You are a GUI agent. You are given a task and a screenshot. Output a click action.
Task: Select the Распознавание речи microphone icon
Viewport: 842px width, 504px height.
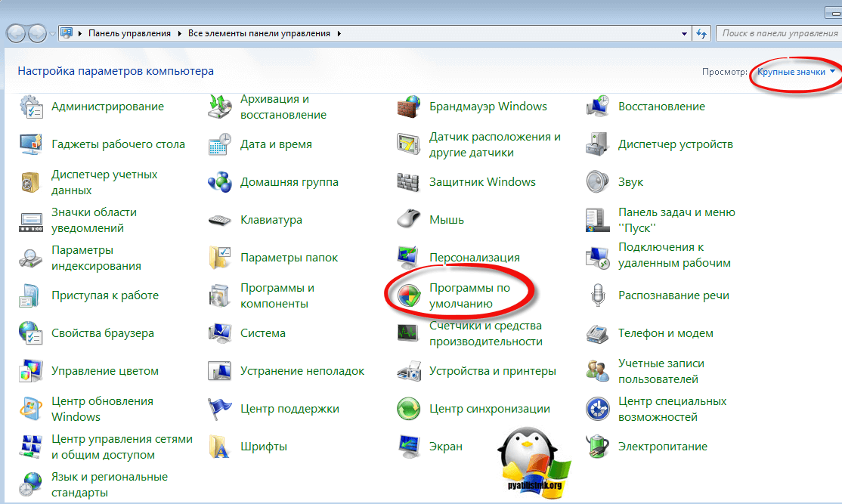[597, 295]
